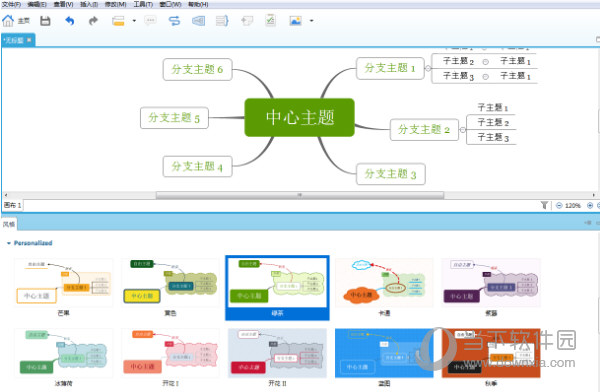Viewport: 600px width, 392px height.
Task: Select 子主题 3 under 分支主题 2
Action: [x=493, y=137]
